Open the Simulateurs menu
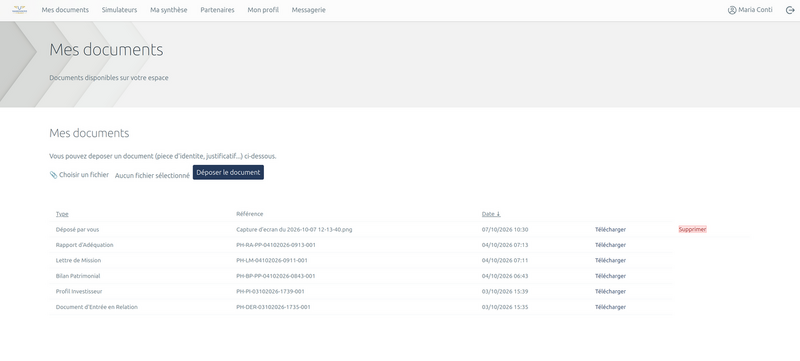 point(119,10)
